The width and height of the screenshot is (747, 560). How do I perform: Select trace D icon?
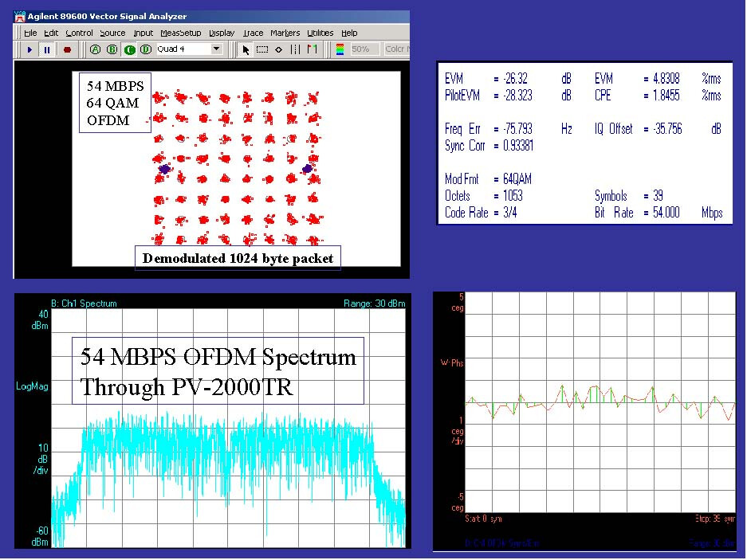click(x=146, y=49)
